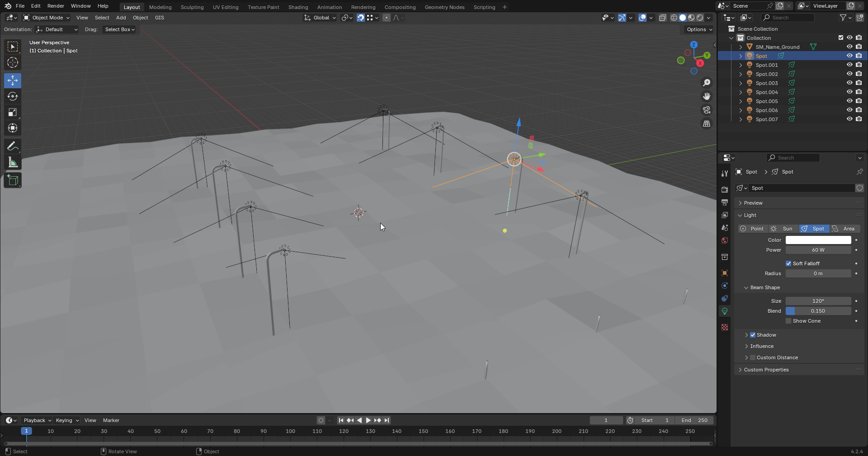Uncheck the Shadow checkbox
The height and width of the screenshot is (456, 868).
[753, 335]
